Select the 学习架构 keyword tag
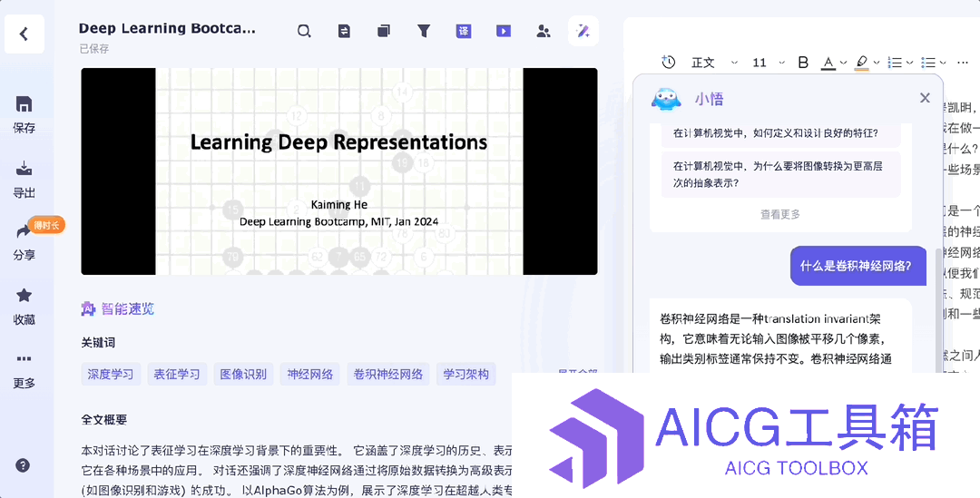This screenshot has width=980, height=498. tap(466, 375)
